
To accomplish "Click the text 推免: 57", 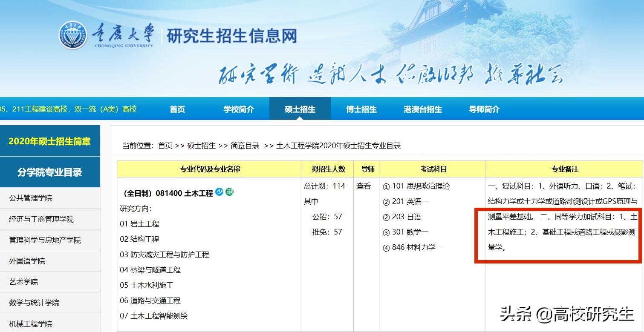I will [x=327, y=232].
